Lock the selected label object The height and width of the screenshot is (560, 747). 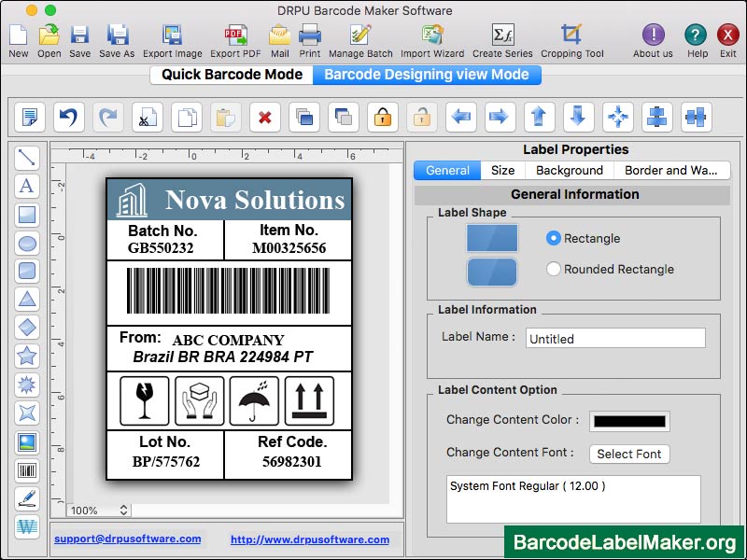[382, 116]
